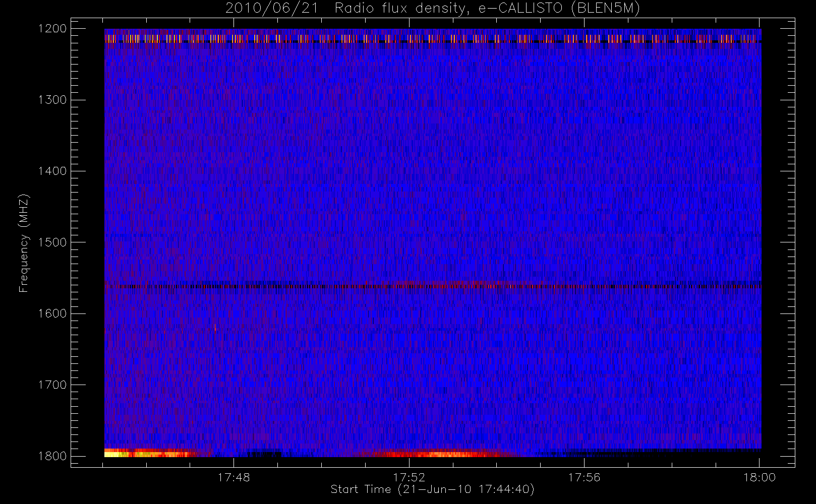Click the 1500 frequency tick label
Image resolution: width=816 pixels, height=504 pixels.
pos(52,242)
